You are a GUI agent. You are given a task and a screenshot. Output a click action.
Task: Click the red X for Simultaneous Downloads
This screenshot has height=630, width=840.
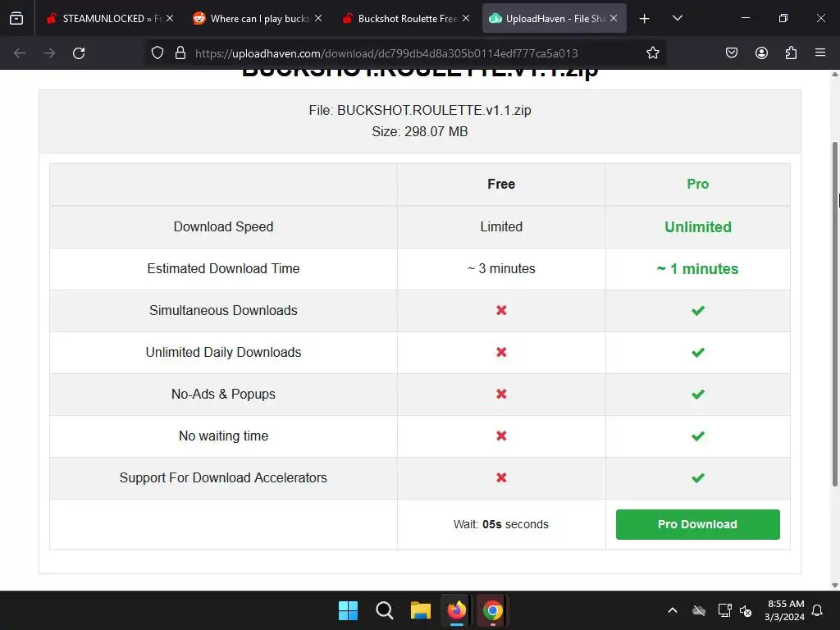501,310
